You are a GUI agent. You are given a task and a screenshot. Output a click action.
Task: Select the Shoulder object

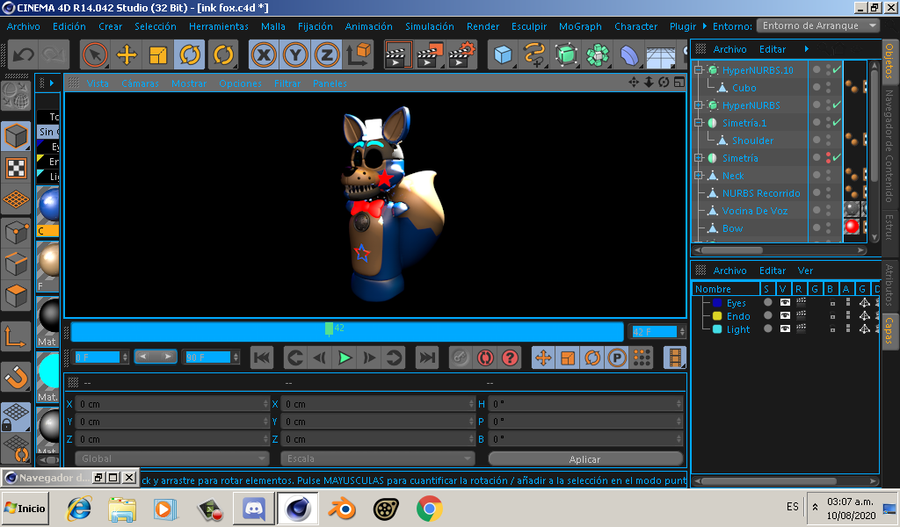coord(752,141)
